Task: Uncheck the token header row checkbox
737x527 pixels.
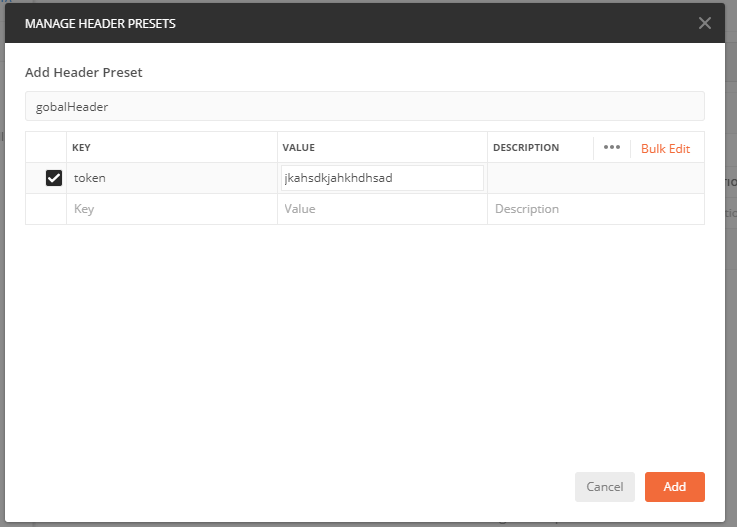Action: click(54, 178)
